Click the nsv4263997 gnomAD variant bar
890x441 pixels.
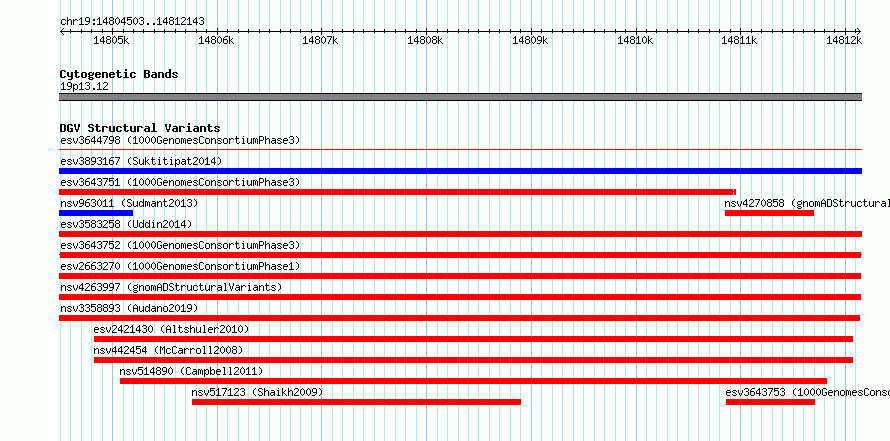pyautogui.click(x=460, y=297)
